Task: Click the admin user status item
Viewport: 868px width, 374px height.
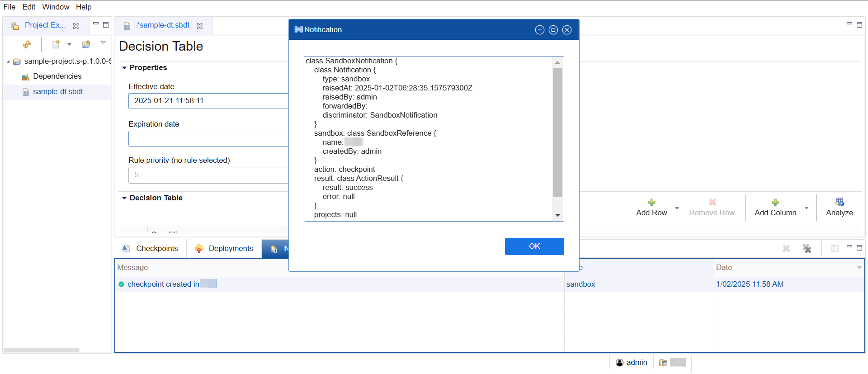Action: [x=632, y=363]
